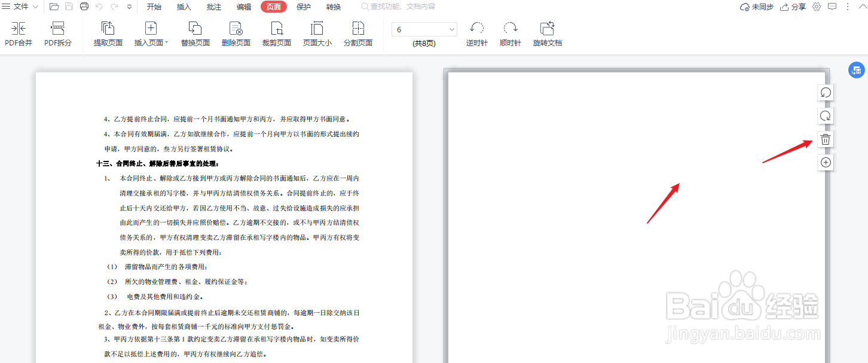Use the 替换页面 replace page tool
Viewport: 868px width, 363px height.
[x=194, y=33]
